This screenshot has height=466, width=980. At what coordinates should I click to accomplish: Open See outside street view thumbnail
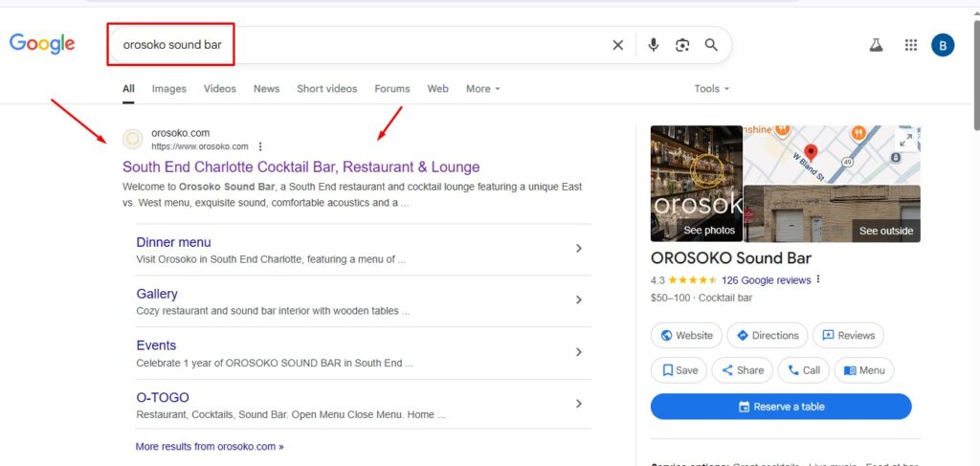pyautogui.click(x=832, y=213)
